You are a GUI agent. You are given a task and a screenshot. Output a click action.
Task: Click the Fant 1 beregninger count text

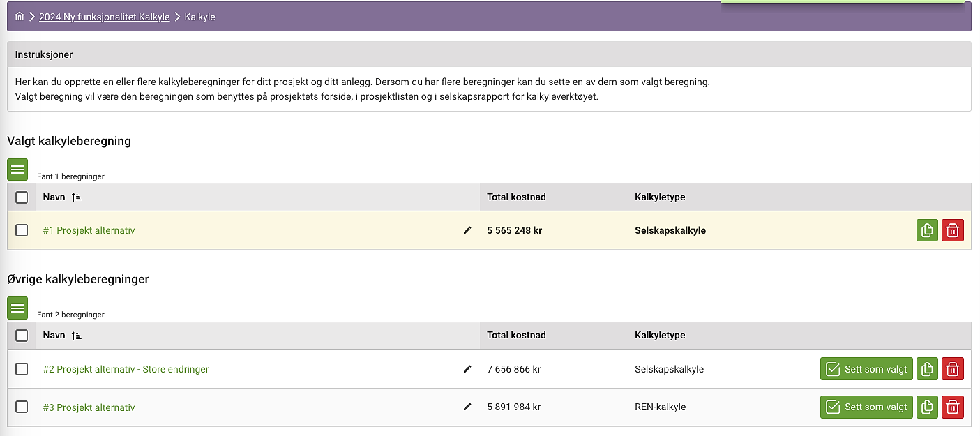coord(70,176)
